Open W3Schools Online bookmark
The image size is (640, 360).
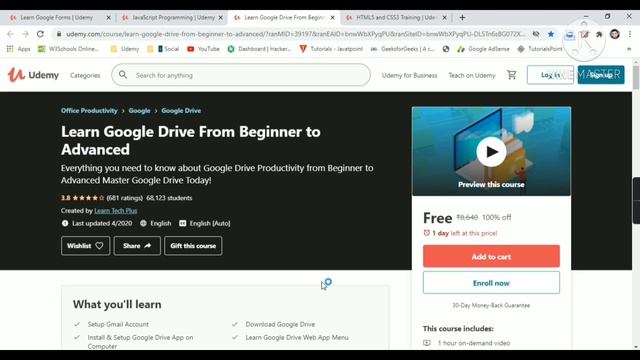pos(68,49)
